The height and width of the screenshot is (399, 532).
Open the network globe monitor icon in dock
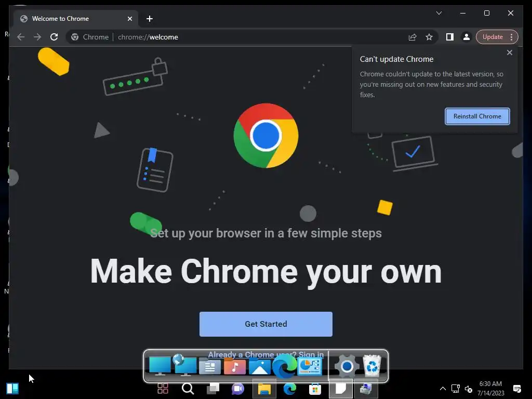(x=184, y=365)
